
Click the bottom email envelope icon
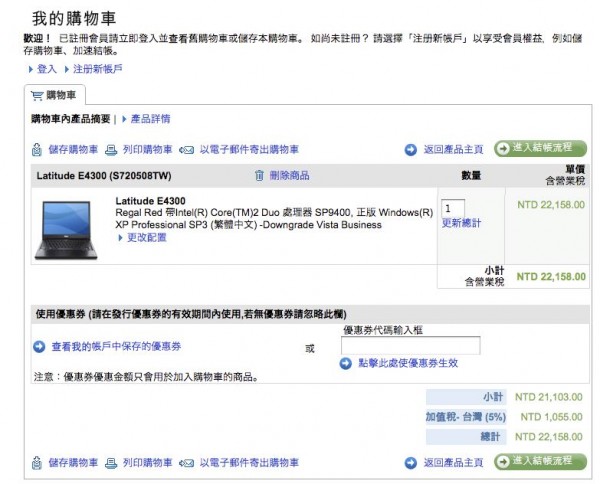click(x=187, y=464)
